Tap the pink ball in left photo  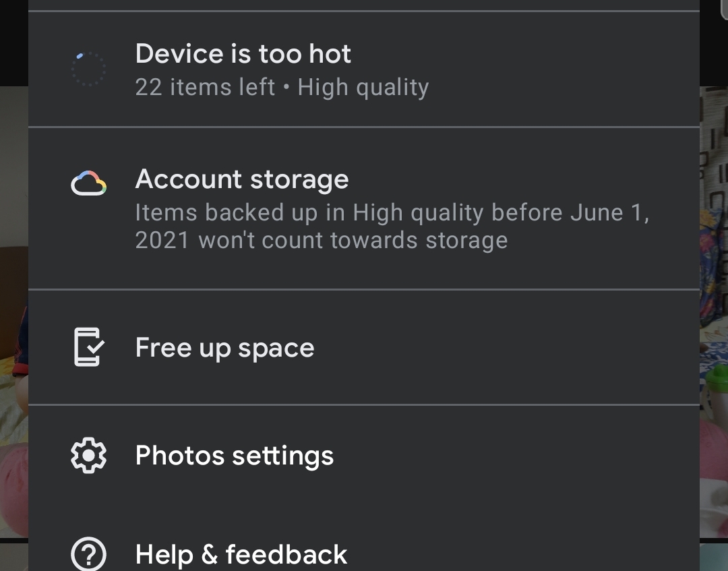click(13, 485)
